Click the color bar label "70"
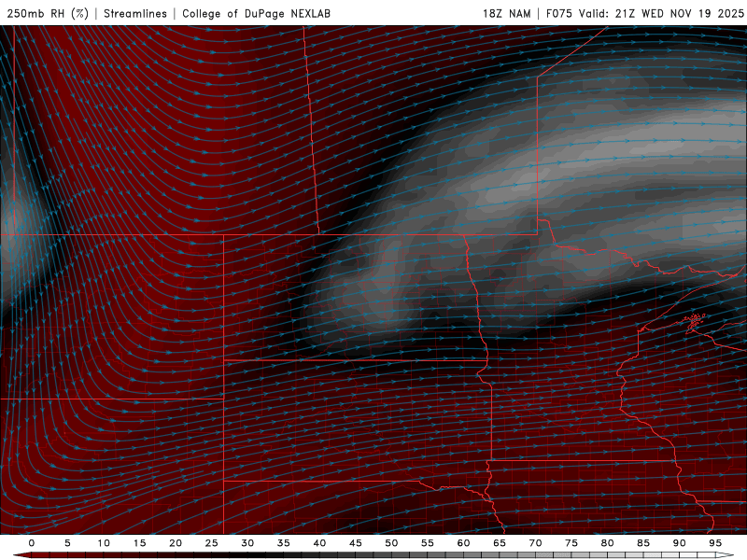 pos(535,543)
